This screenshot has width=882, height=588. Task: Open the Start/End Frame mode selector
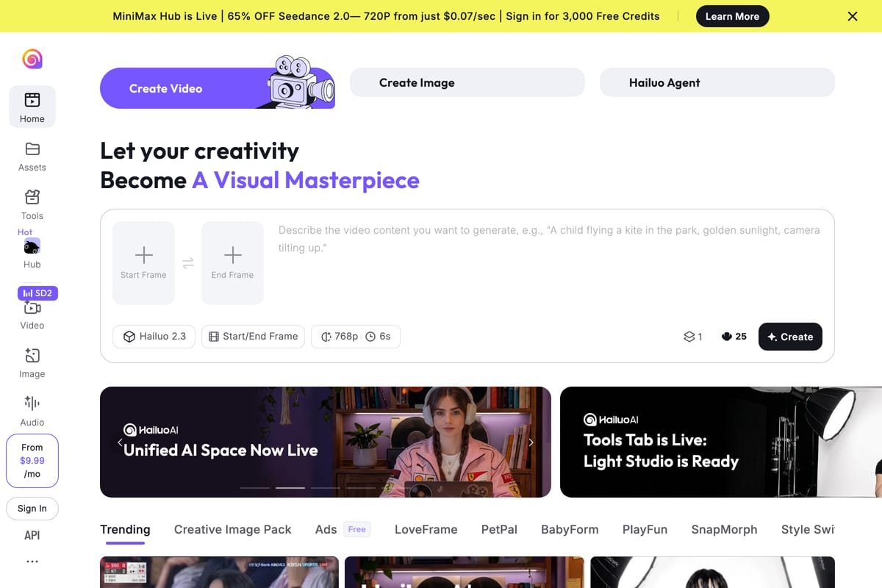[253, 337]
